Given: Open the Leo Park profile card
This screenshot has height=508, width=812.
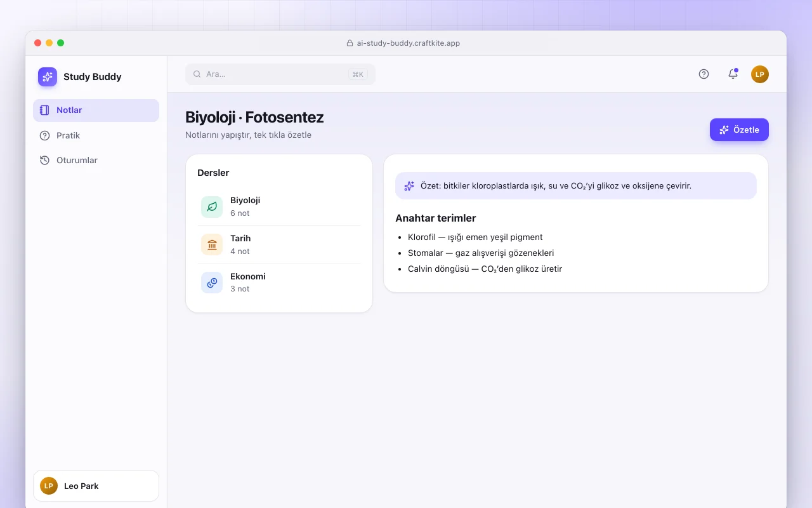Looking at the screenshot, I should click(x=96, y=486).
